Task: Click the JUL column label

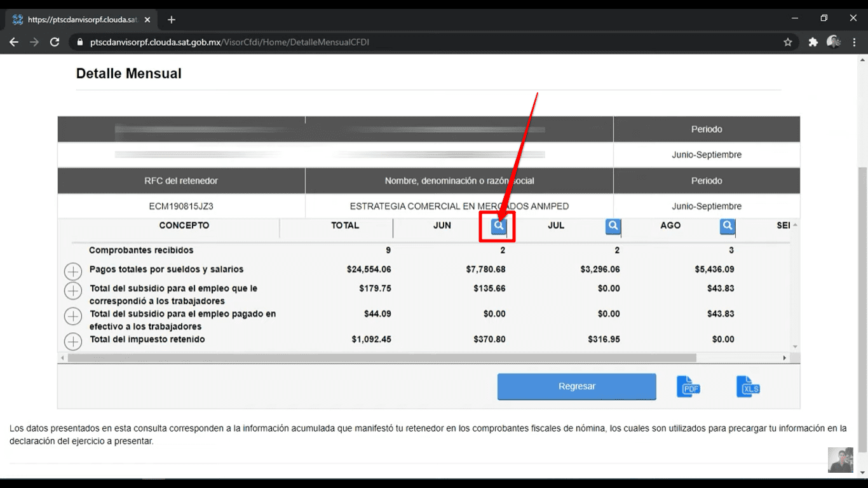Action: pos(556,226)
